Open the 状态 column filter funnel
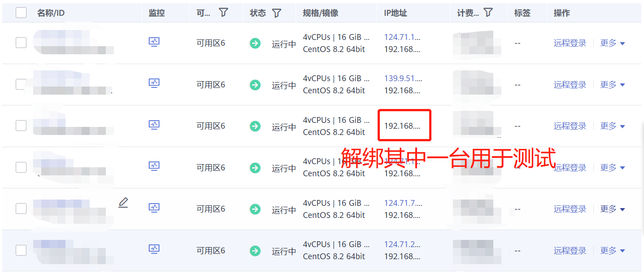This screenshot has height=274, width=644. click(277, 13)
